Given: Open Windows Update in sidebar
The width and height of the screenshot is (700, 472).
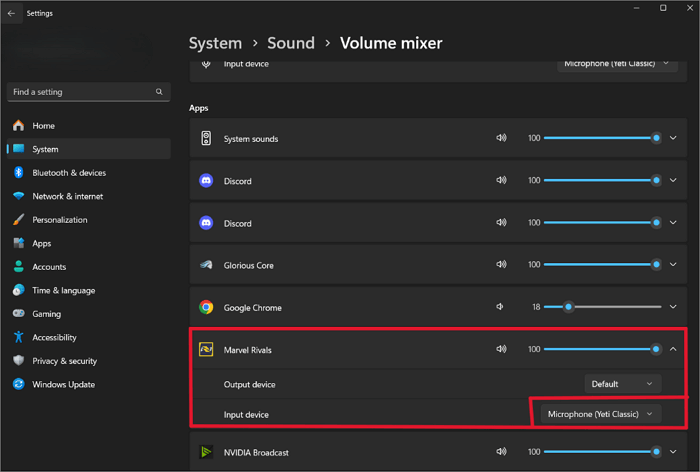Looking at the screenshot, I should [88, 384].
